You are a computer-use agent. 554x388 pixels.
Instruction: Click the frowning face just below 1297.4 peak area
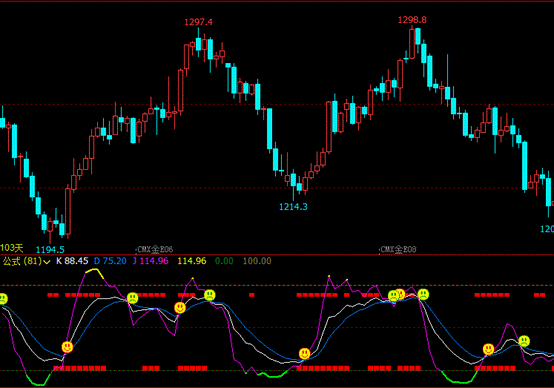(x=210, y=295)
